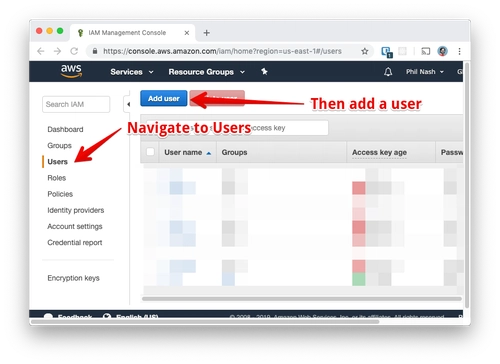Expand the Resource Groups menu
Screen dimensions: 500x364
(x=206, y=72)
